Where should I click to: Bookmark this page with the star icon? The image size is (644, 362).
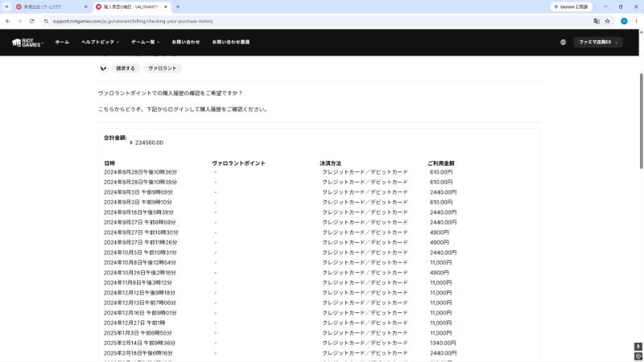[x=608, y=21]
